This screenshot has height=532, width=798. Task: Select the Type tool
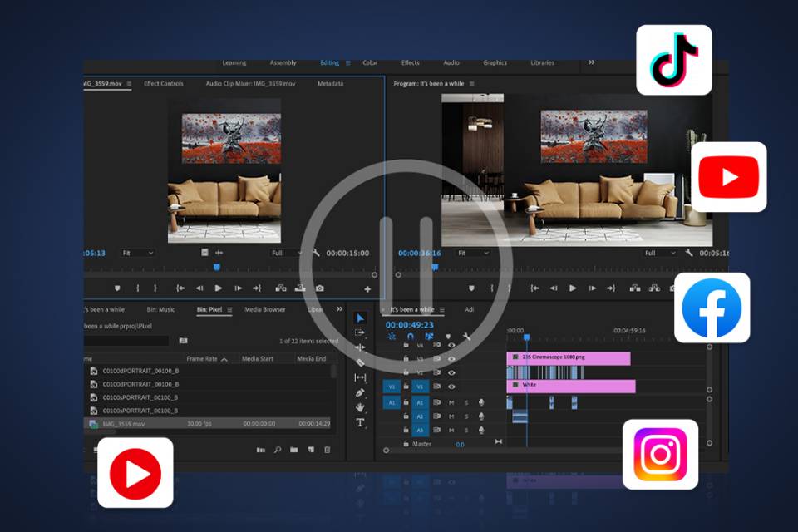362,422
